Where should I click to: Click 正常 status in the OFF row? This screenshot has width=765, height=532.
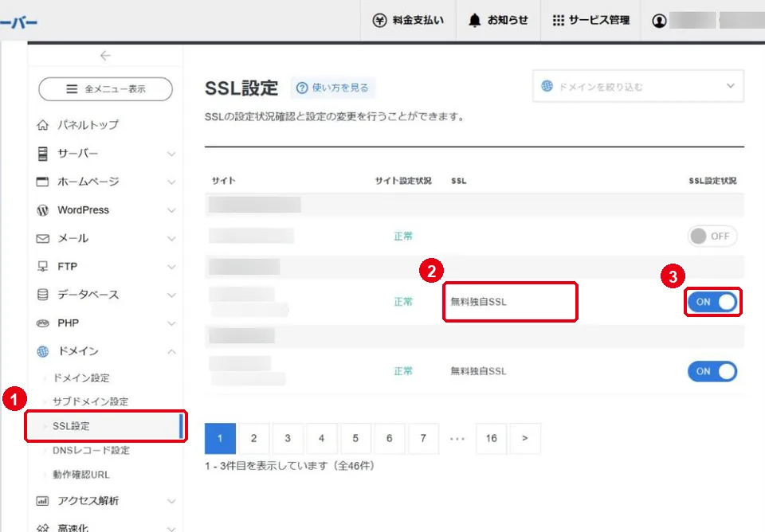click(403, 236)
